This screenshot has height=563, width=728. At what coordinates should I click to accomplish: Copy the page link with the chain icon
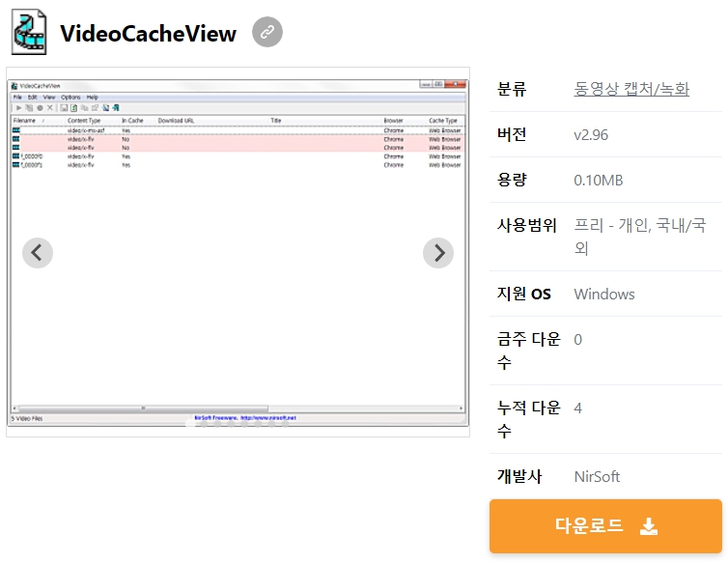(266, 32)
